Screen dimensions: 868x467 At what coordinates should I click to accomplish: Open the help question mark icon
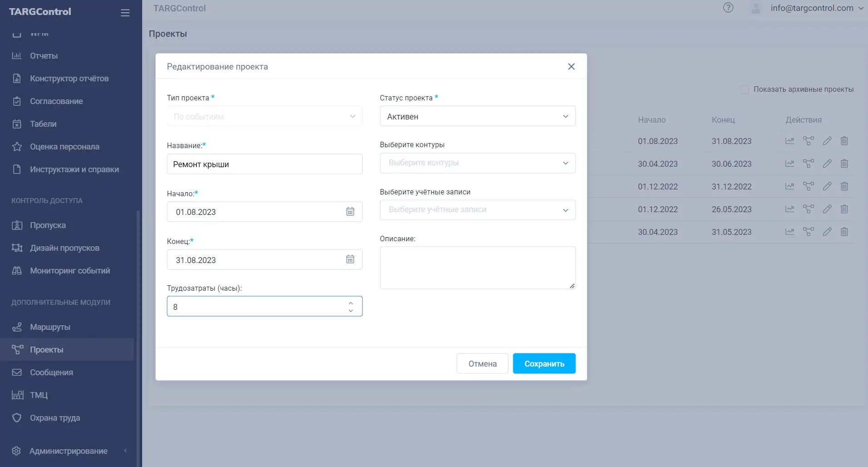pyautogui.click(x=728, y=8)
